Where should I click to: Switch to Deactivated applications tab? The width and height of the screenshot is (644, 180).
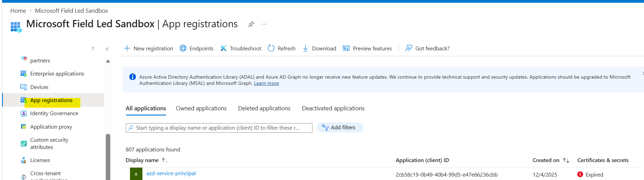[x=333, y=108]
